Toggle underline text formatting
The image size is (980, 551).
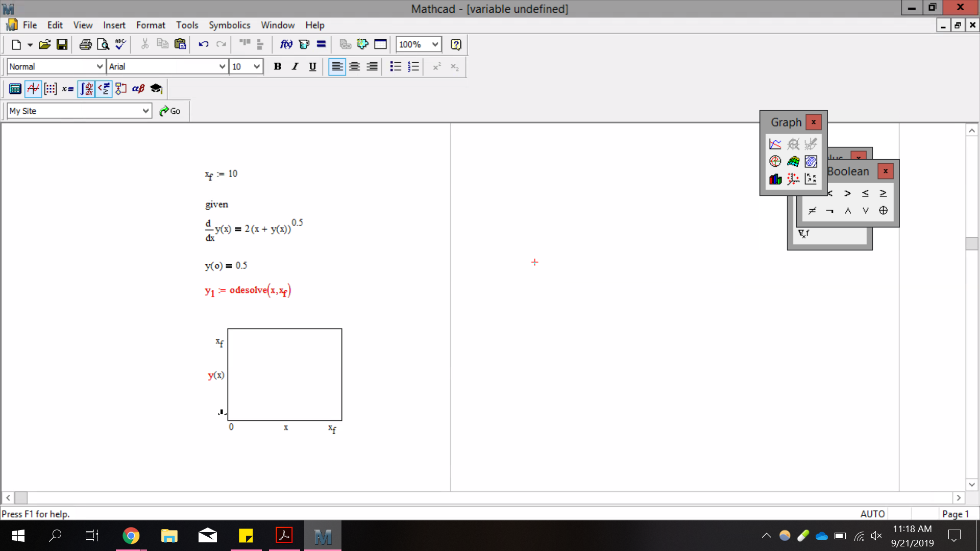pos(312,66)
